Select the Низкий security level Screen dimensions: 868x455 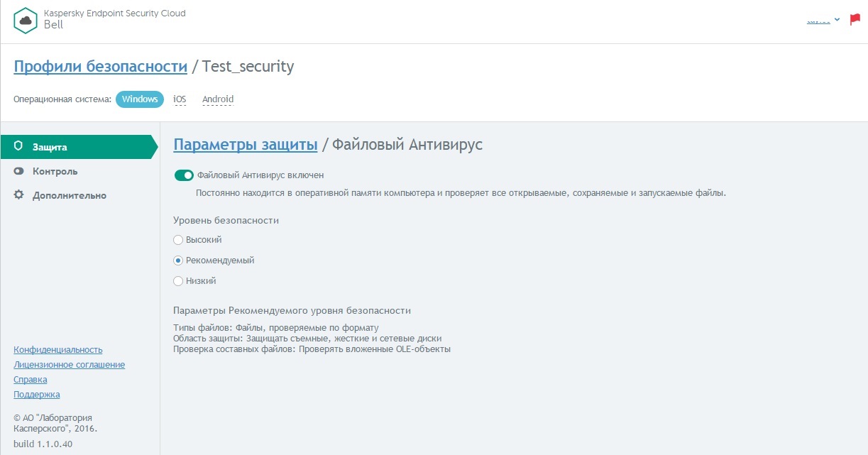click(x=178, y=281)
